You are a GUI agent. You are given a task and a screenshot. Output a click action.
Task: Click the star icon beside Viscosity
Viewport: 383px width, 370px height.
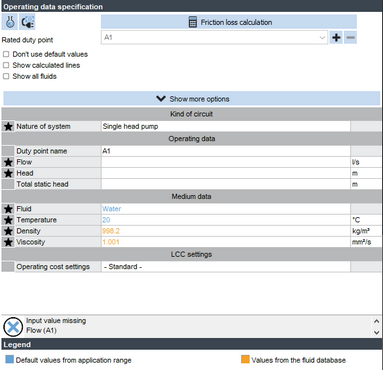(8, 242)
